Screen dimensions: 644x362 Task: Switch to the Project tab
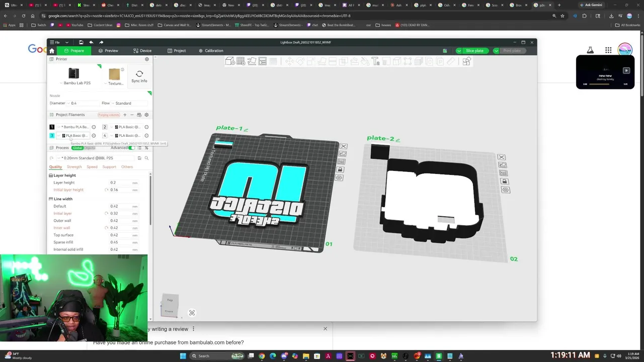[x=177, y=51]
